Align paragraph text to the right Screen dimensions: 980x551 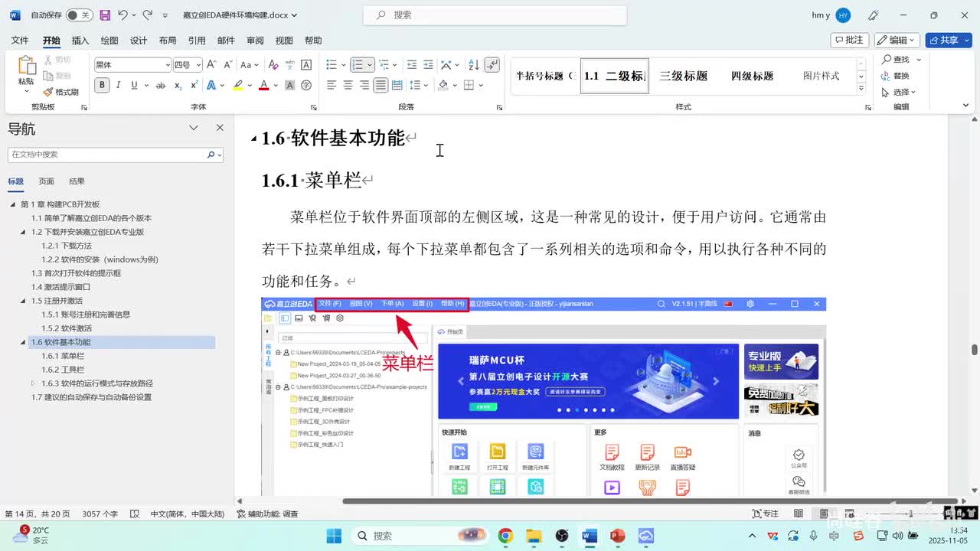click(364, 85)
